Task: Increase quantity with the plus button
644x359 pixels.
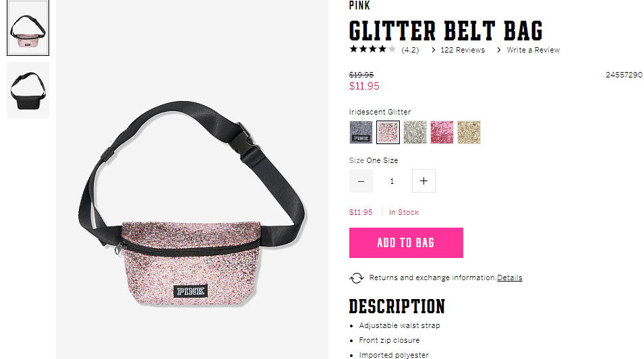Action: pyautogui.click(x=423, y=181)
